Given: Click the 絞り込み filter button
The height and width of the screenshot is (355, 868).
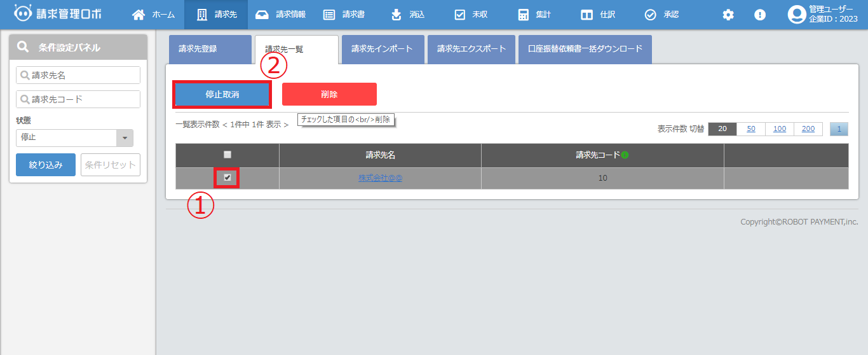Looking at the screenshot, I should tap(46, 165).
